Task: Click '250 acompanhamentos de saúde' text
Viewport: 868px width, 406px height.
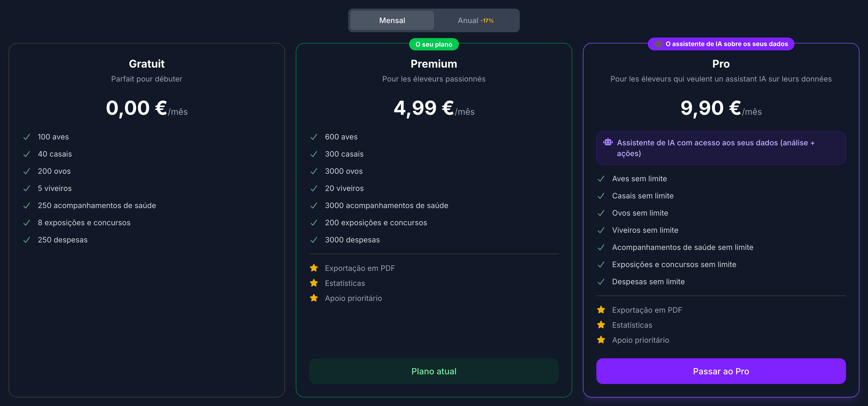Action: click(x=97, y=205)
